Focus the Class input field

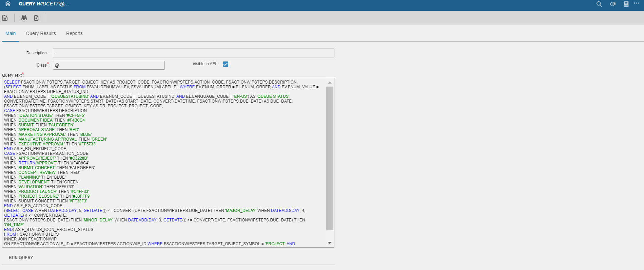[109, 65]
